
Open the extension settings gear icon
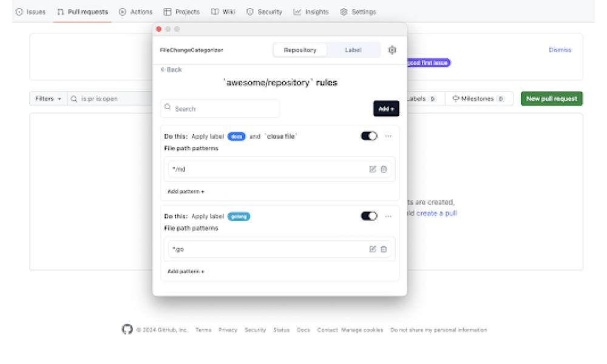point(392,50)
